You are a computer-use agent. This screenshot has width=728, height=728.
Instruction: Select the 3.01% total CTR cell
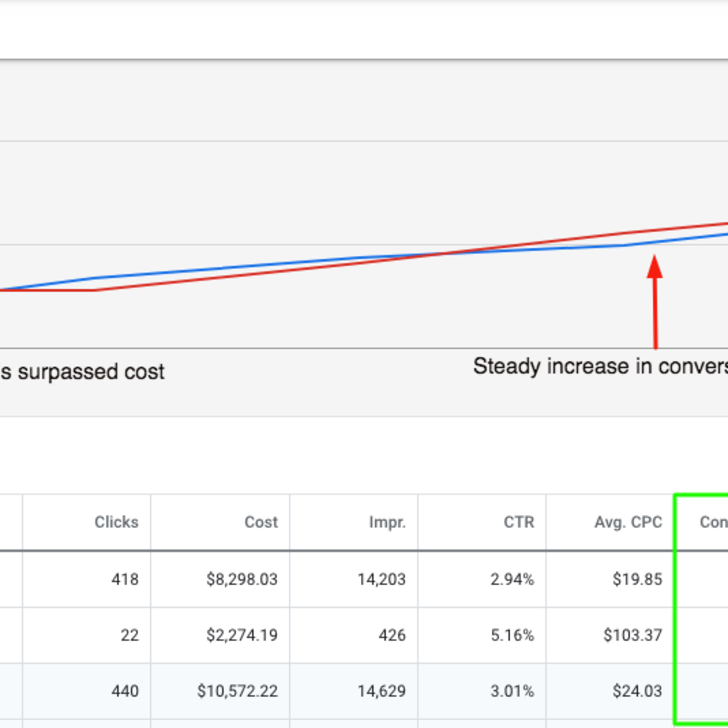(x=482, y=691)
